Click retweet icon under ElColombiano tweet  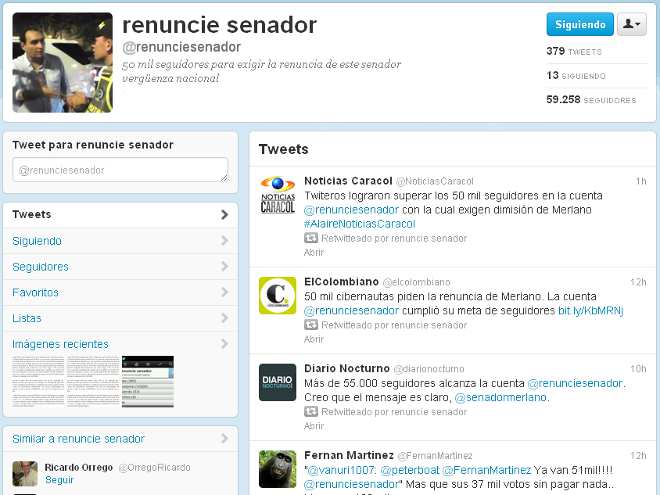coord(310,325)
